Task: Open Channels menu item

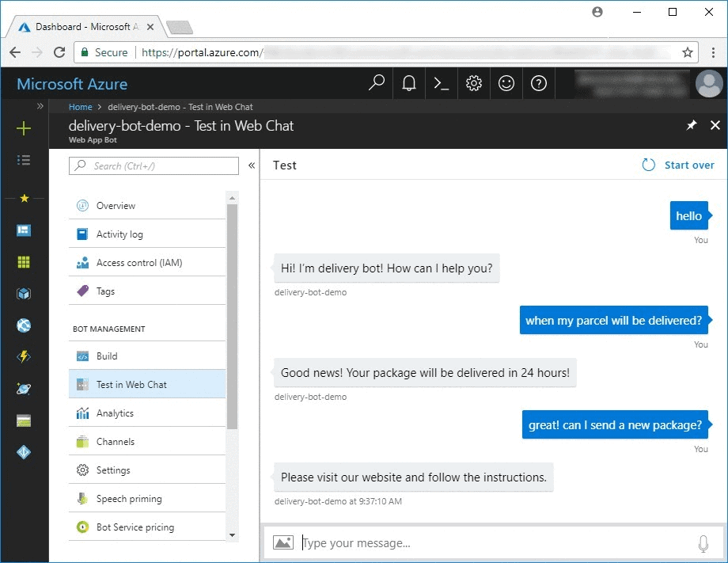Action: [x=147, y=441]
